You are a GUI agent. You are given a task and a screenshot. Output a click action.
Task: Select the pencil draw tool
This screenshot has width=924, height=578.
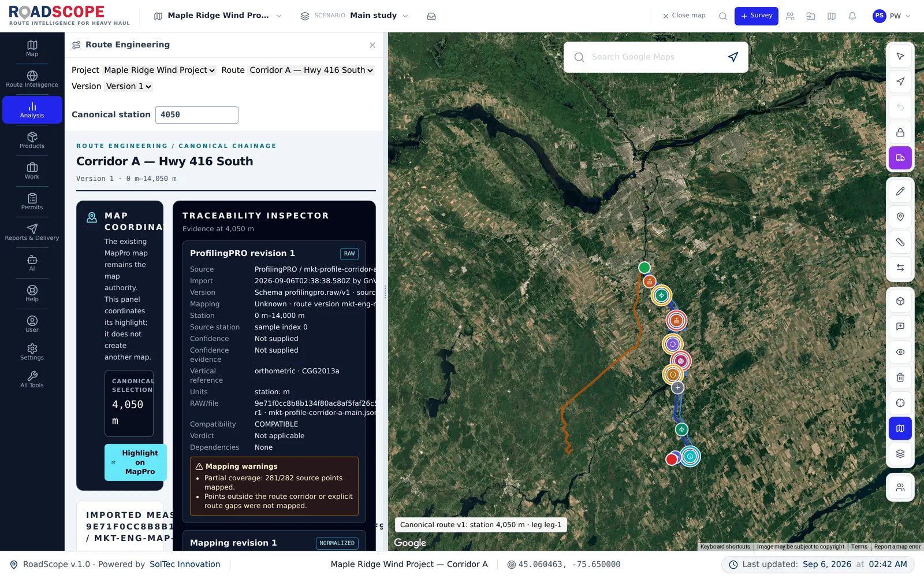click(900, 191)
